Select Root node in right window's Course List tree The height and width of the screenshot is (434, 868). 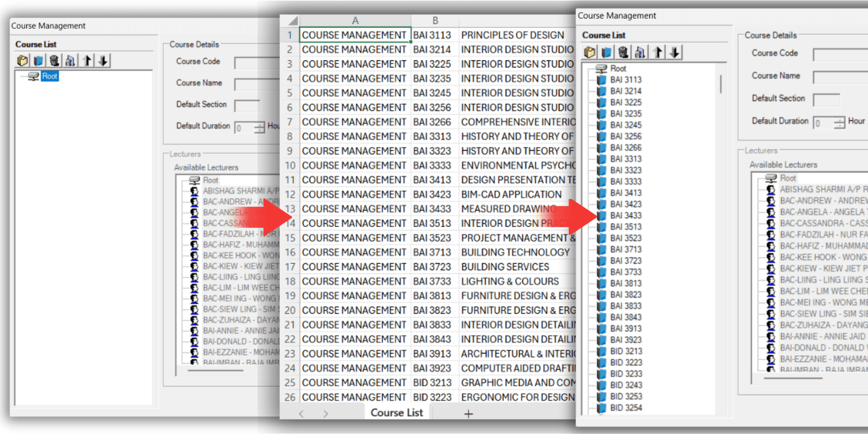(x=618, y=69)
